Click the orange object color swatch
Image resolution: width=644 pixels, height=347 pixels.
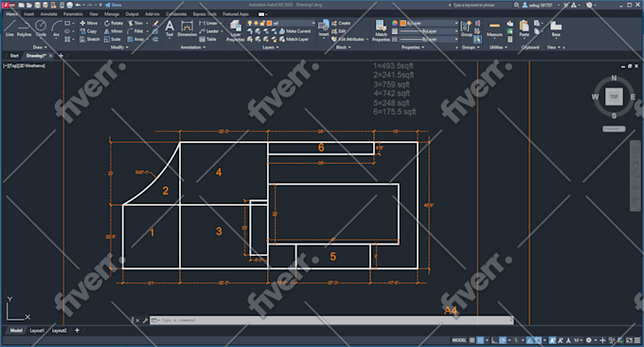[402, 23]
